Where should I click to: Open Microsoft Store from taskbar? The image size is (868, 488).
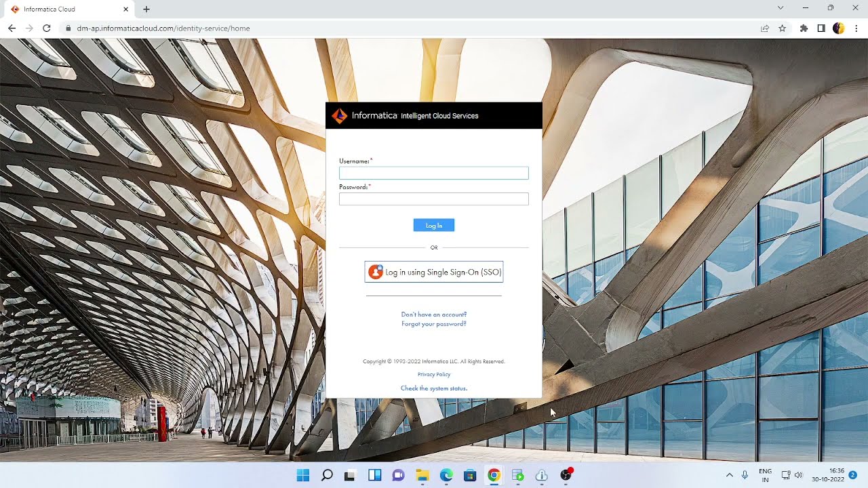click(x=470, y=475)
